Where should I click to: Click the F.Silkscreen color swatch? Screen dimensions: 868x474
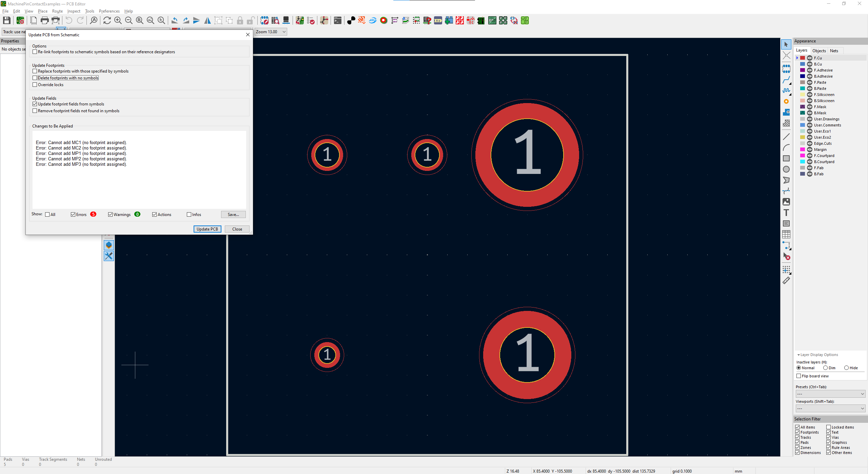pos(802,95)
